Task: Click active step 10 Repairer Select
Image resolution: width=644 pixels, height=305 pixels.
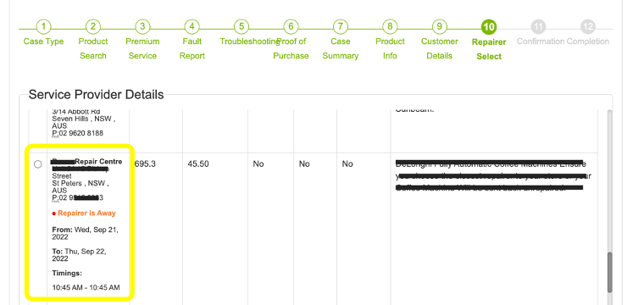Action: [489, 27]
